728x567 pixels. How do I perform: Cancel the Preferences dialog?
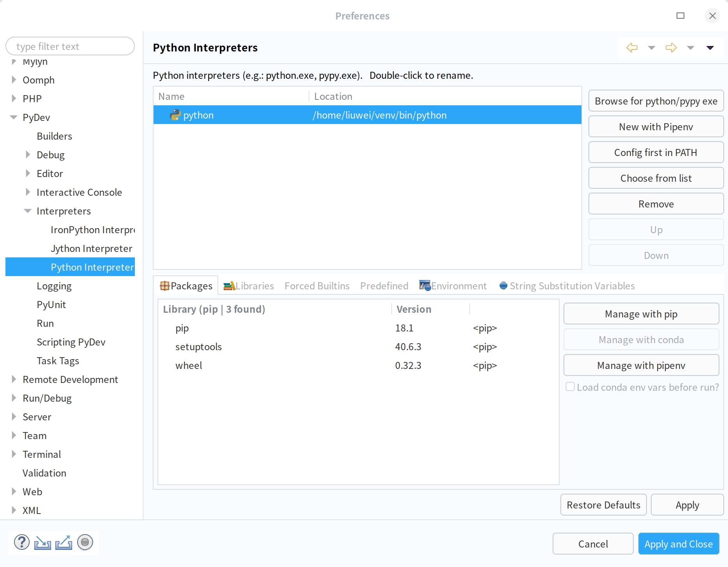[x=593, y=544]
